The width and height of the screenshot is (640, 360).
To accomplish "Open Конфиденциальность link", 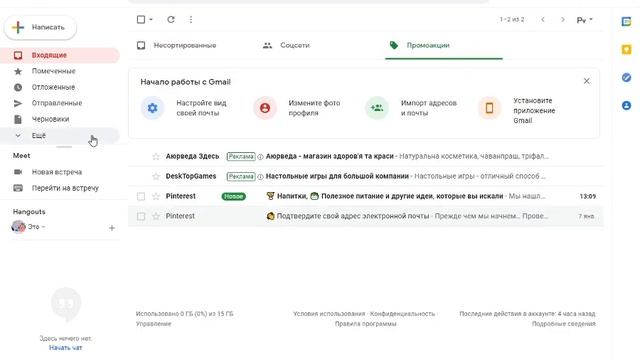I will (x=402, y=314).
